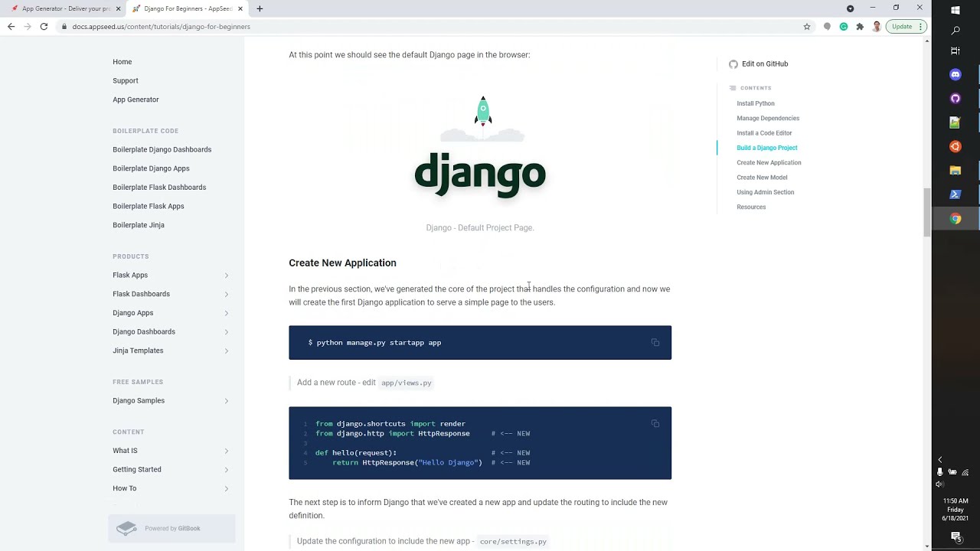This screenshot has height=551, width=980.
Task: Open the Extensions puzzle-piece menu
Action: [x=860, y=26]
